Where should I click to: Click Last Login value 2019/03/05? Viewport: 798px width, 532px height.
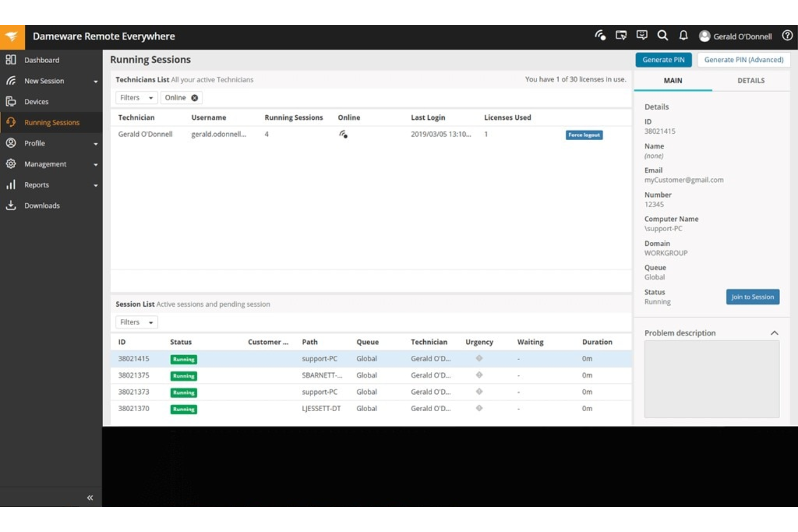click(x=441, y=134)
